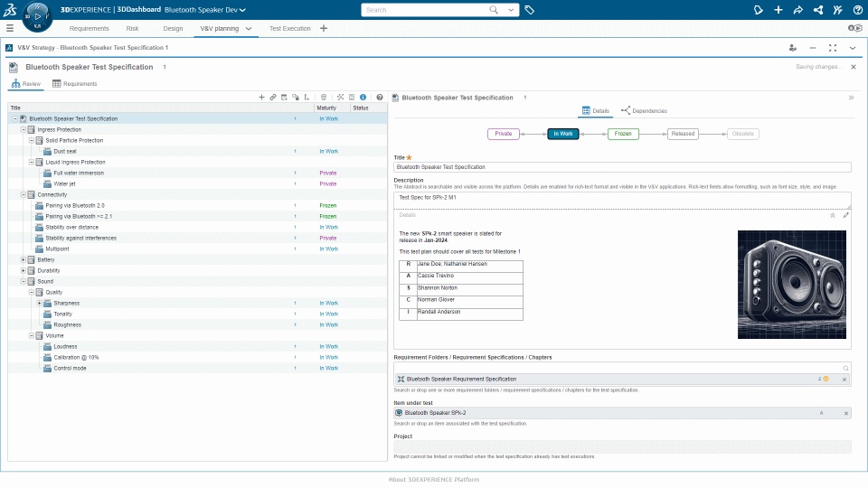868x488 pixels.
Task: Open the Review tab
Action: point(26,83)
